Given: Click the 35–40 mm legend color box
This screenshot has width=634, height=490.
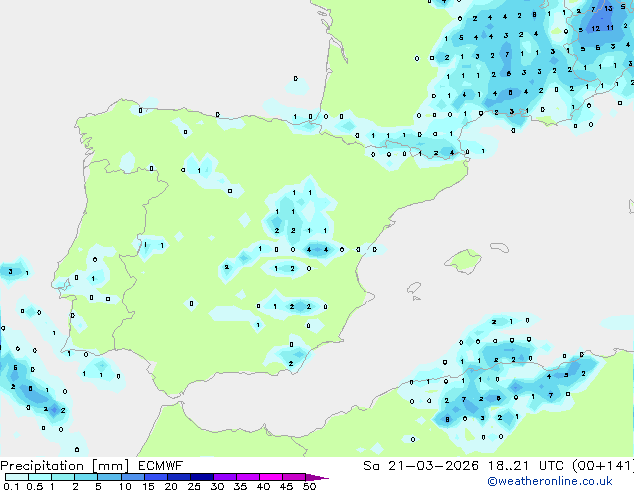Looking at the screenshot, I should pos(248,477).
